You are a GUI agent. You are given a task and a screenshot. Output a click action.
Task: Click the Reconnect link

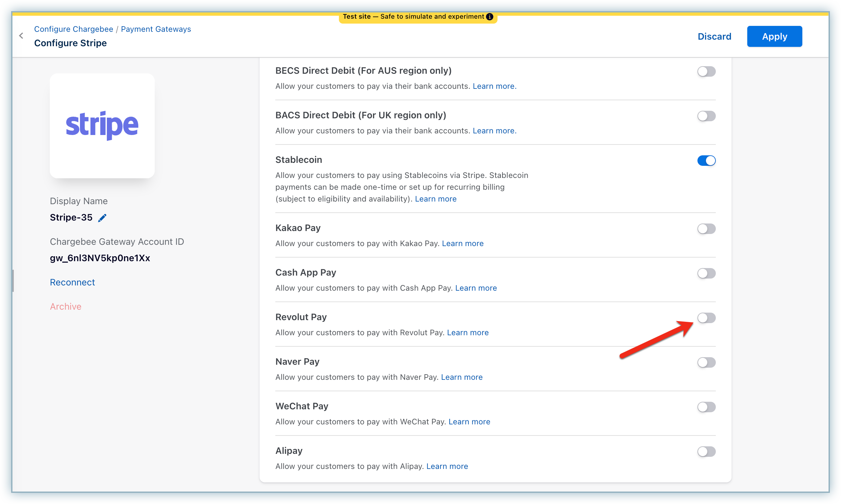[72, 282]
